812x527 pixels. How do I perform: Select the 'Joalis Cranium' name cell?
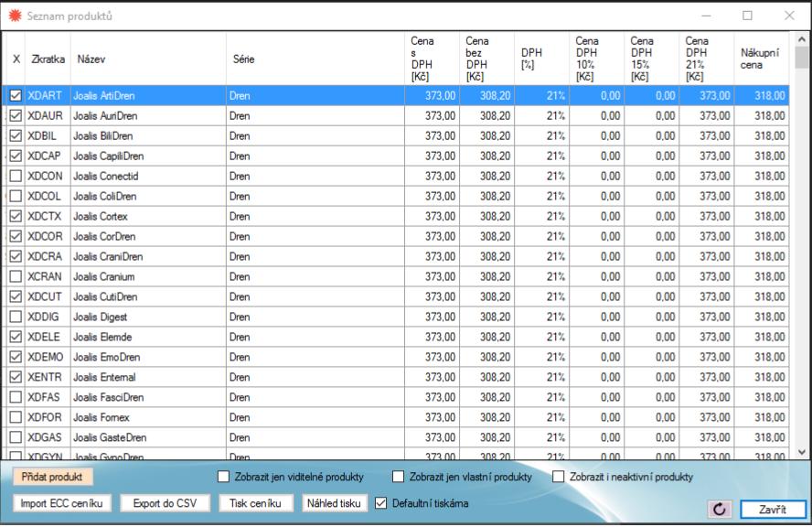[148, 276]
